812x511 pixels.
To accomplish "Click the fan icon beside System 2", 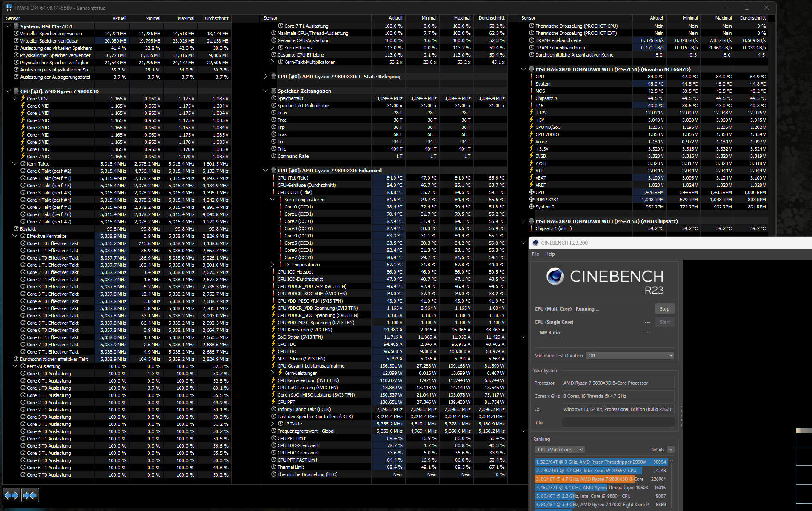I will pyautogui.click(x=531, y=207).
